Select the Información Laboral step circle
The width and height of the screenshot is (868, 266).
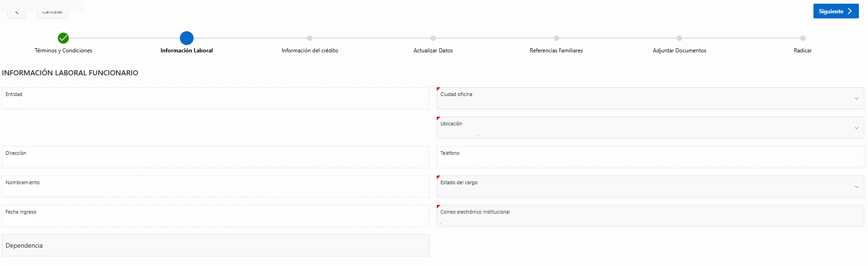pyautogui.click(x=187, y=38)
